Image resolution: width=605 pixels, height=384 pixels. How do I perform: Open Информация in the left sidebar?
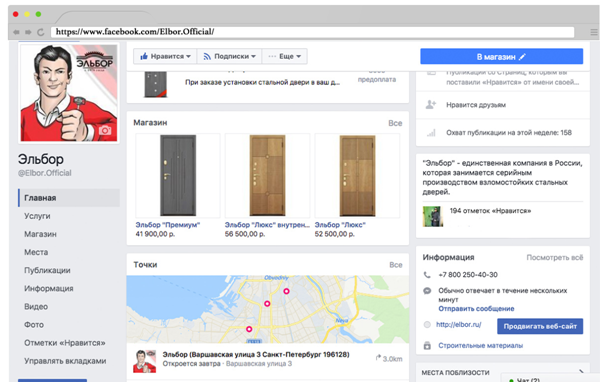49,289
